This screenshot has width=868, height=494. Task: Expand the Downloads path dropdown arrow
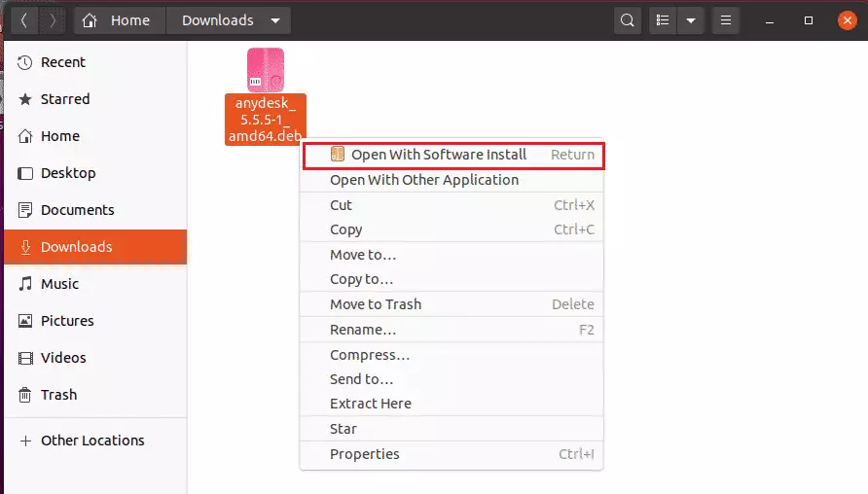click(275, 21)
